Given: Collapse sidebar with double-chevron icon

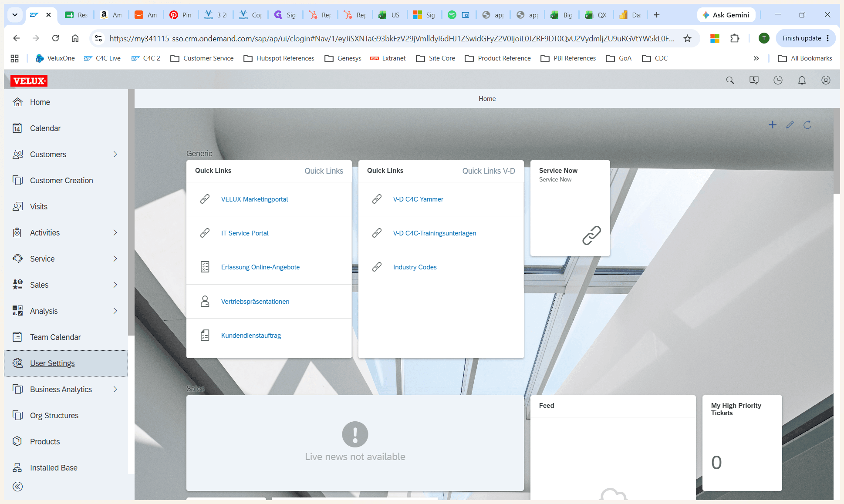Looking at the screenshot, I should click(x=17, y=487).
